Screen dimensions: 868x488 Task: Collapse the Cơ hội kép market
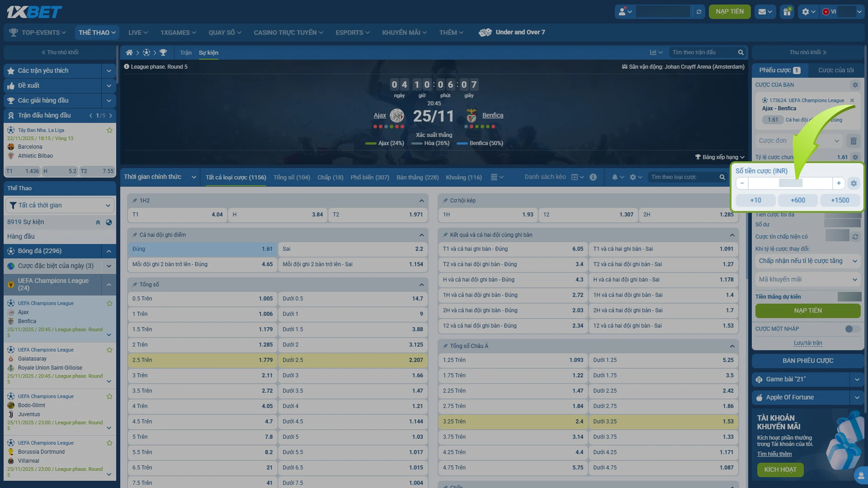coord(732,201)
